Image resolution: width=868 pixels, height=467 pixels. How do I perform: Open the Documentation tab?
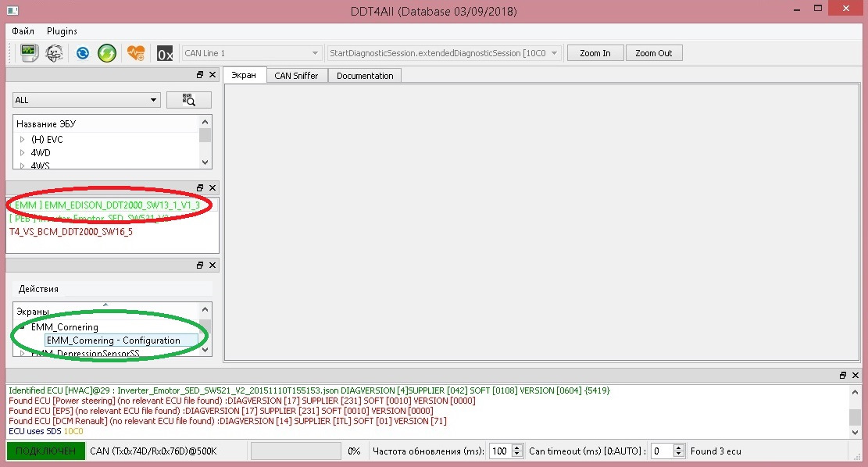tap(365, 76)
